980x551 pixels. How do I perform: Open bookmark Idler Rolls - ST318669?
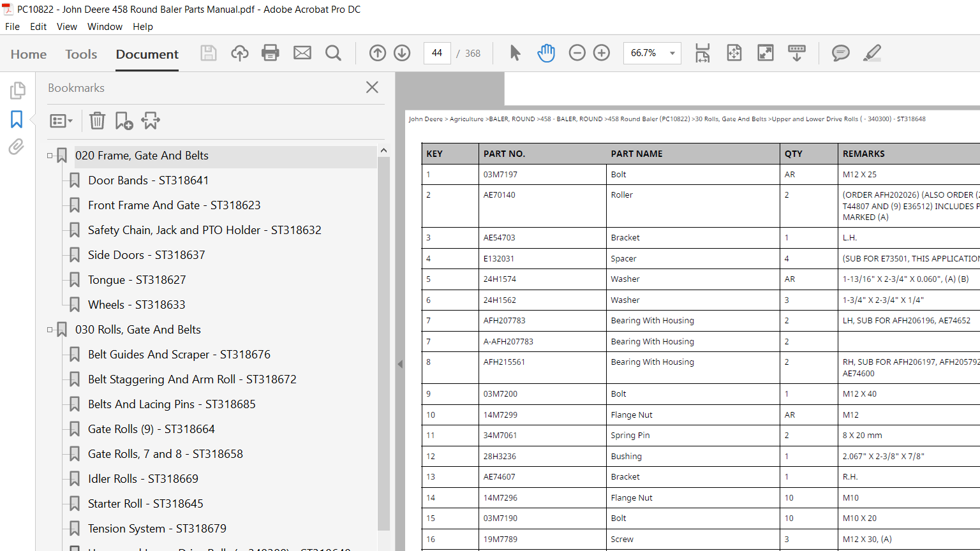pos(143,479)
